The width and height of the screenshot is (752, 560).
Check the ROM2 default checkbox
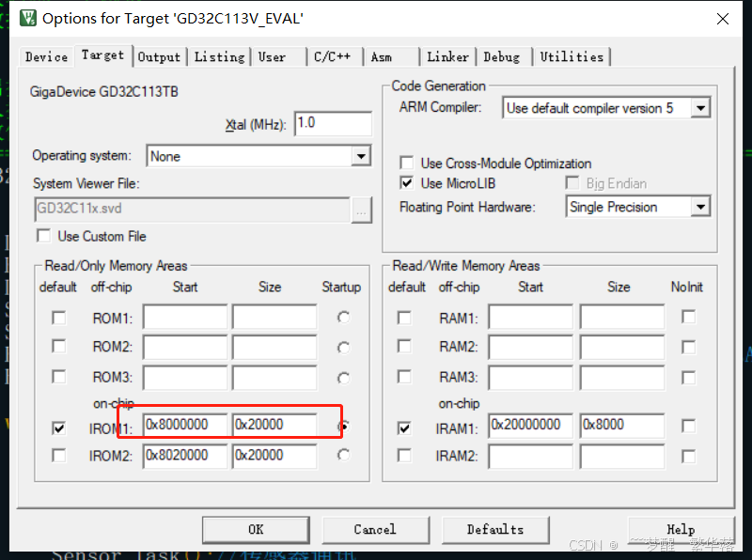[59, 346]
